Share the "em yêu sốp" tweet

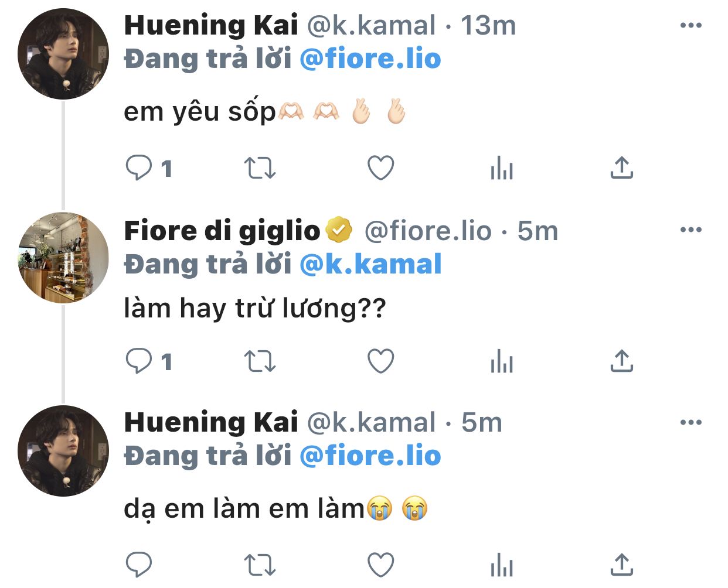coord(621,168)
